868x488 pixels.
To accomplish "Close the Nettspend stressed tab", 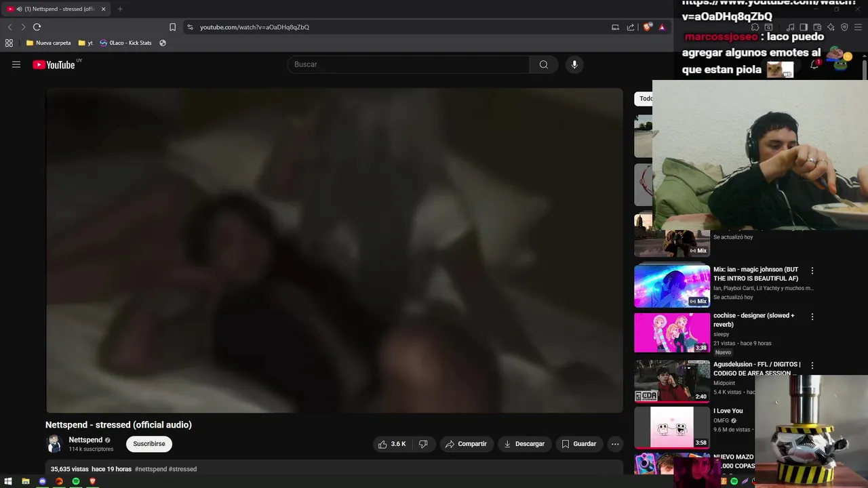I will point(103,9).
